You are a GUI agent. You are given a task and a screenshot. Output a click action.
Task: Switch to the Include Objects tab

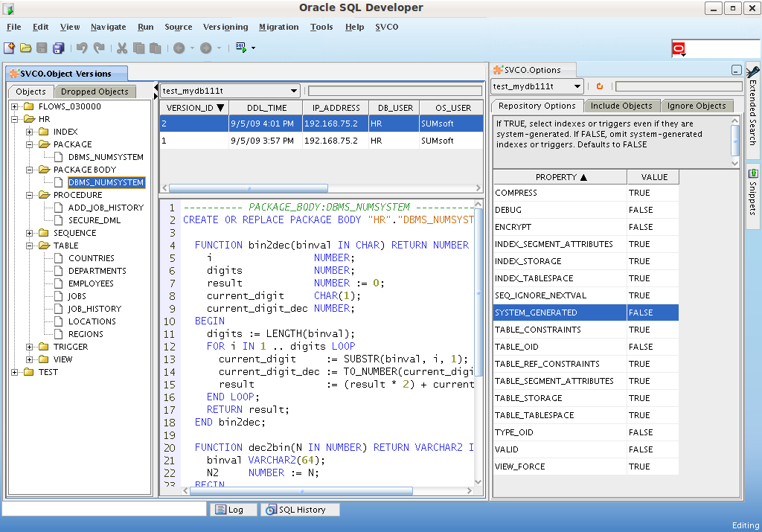(621, 106)
